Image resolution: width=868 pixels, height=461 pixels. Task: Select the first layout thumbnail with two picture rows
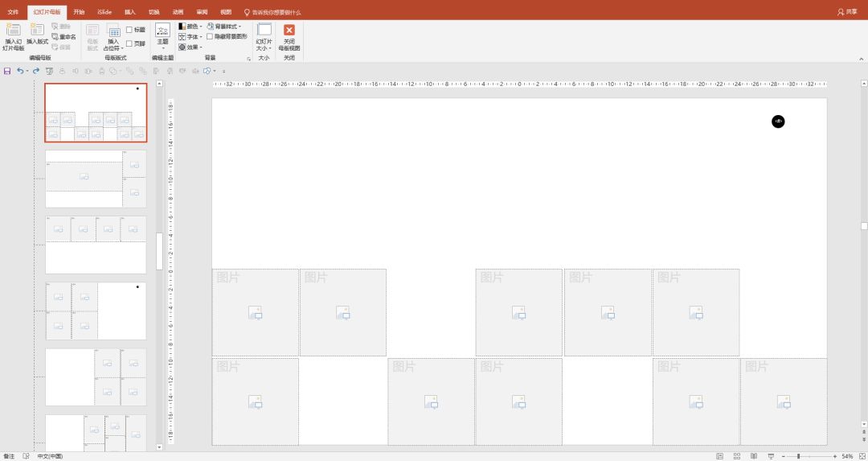tap(96, 113)
